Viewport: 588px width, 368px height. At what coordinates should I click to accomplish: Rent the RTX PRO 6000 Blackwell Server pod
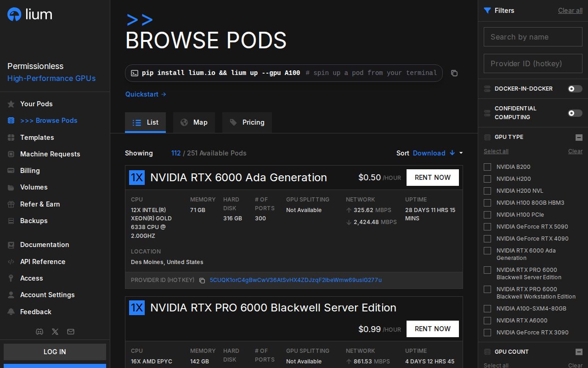pyautogui.click(x=433, y=329)
